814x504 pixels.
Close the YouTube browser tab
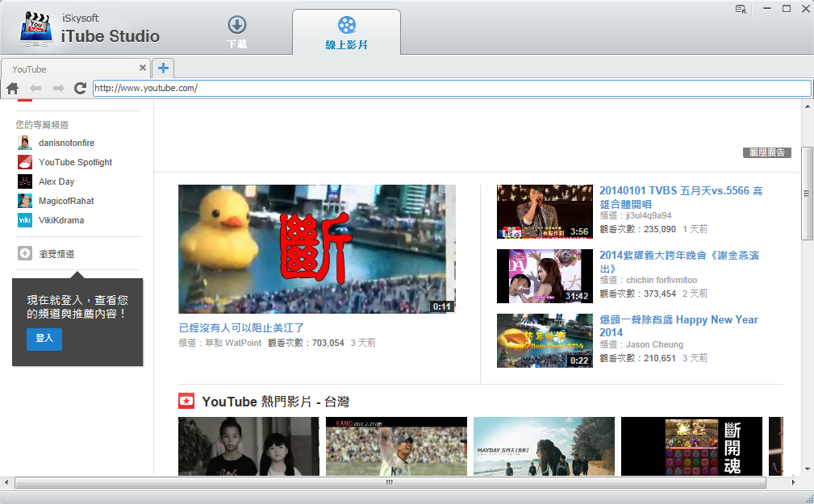click(x=143, y=68)
